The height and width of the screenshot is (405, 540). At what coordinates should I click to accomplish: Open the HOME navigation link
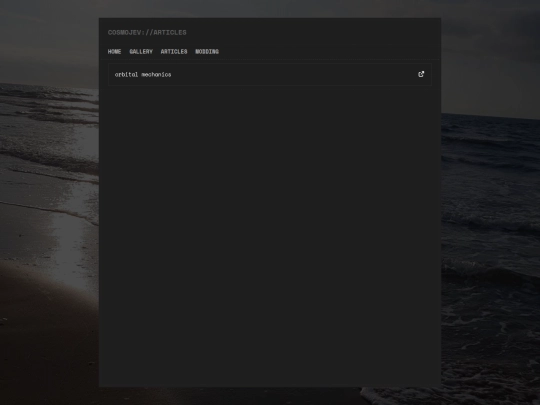coord(114,52)
